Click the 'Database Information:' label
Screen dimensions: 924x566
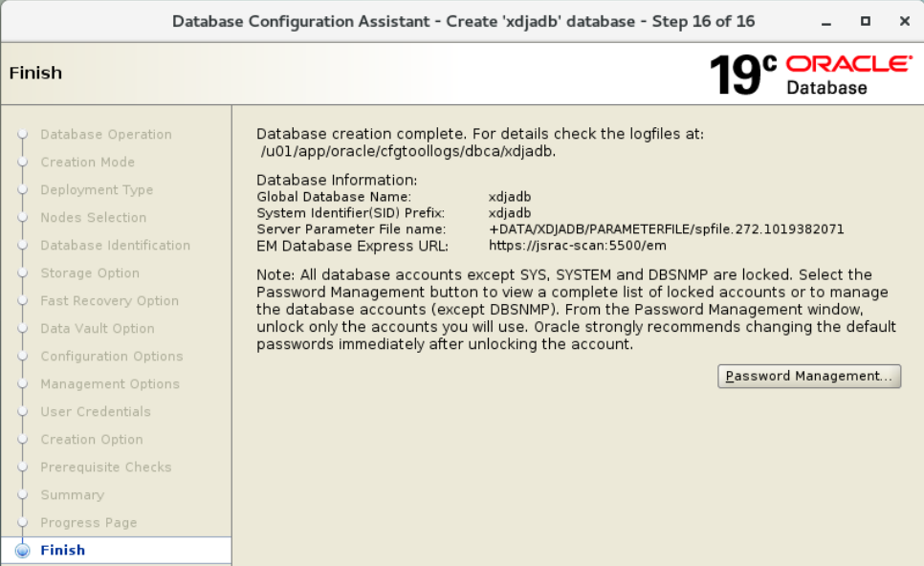tap(337, 181)
